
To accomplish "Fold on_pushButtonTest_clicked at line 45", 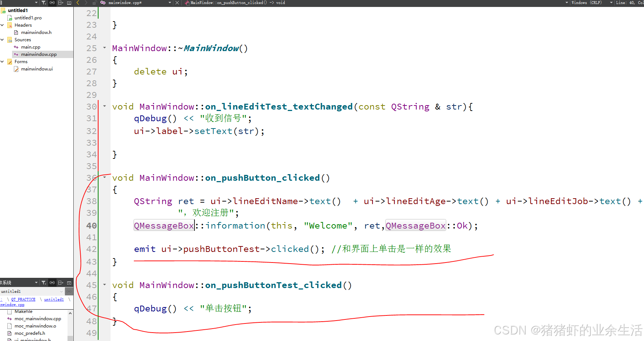I will 105,285.
